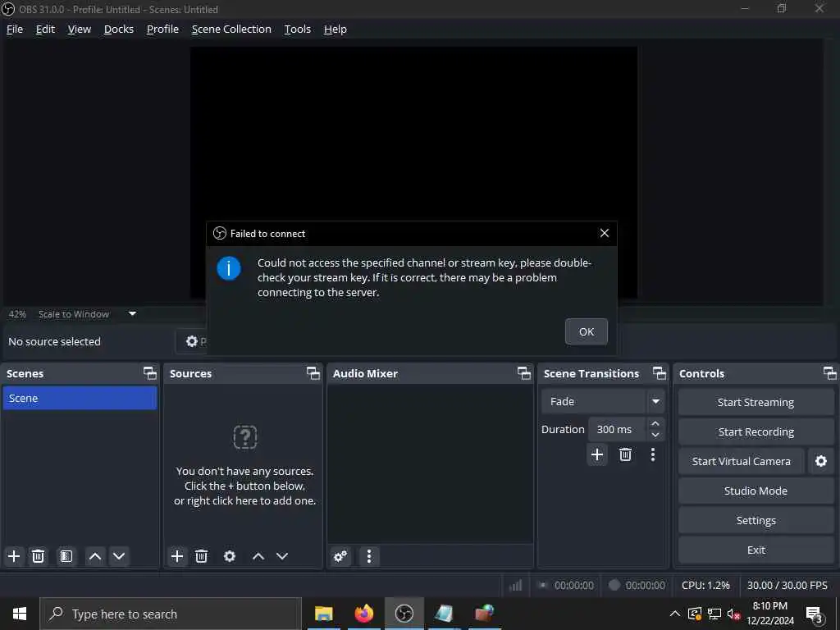Click stream signal bars status icon
Viewport: 840px width, 630px height.
515,585
